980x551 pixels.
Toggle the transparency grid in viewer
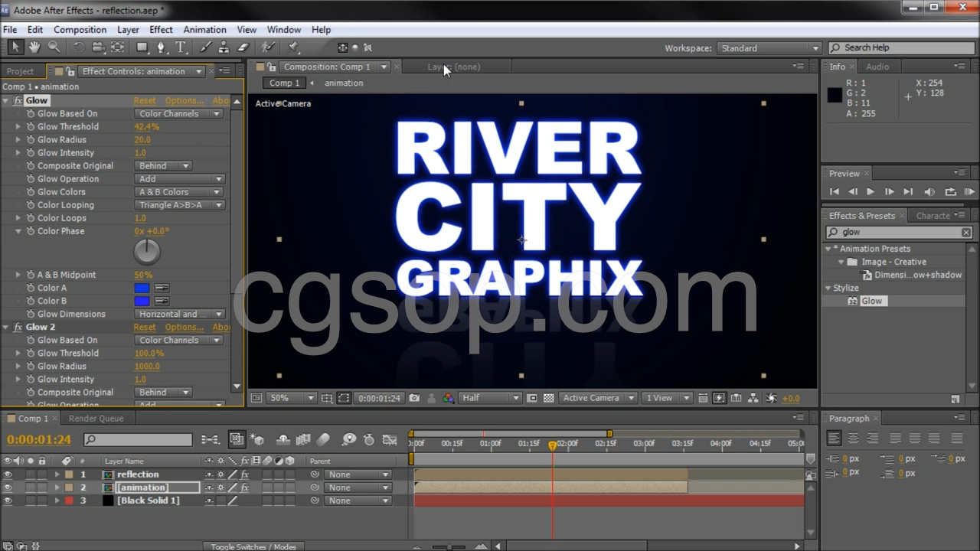[x=549, y=398]
